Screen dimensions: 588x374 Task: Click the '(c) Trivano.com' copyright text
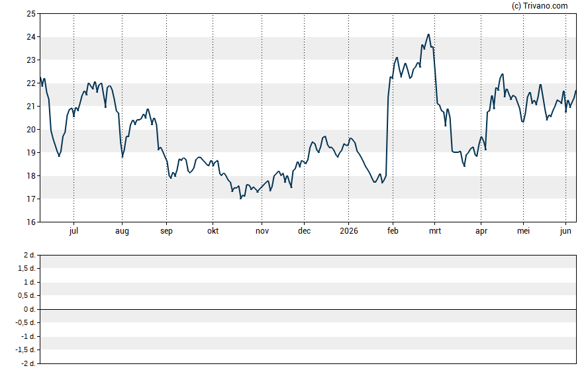[540, 6]
